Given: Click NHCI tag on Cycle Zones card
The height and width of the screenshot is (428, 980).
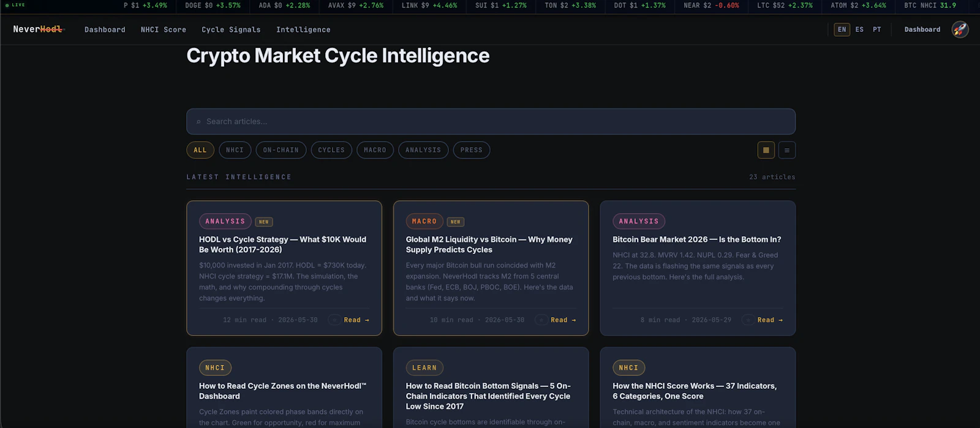Looking at the screenshot, I should point(215,367).
